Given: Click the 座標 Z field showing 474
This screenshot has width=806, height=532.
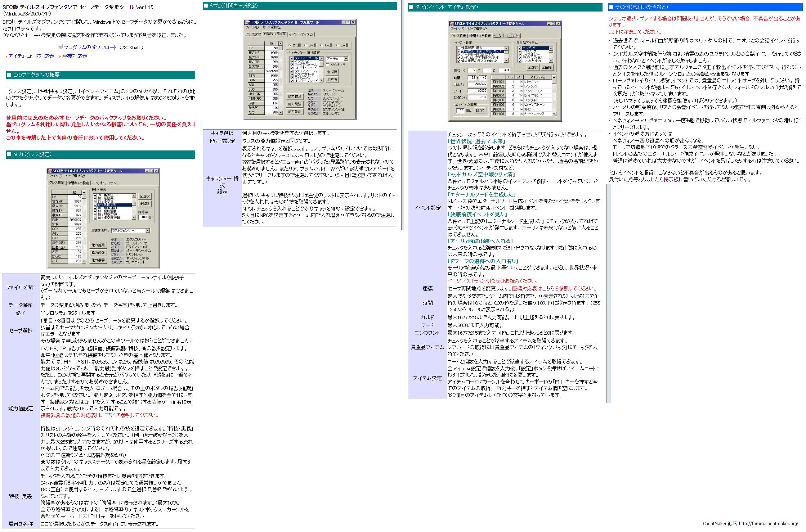Looking at the screenshot, I should (x=504, y=70).
